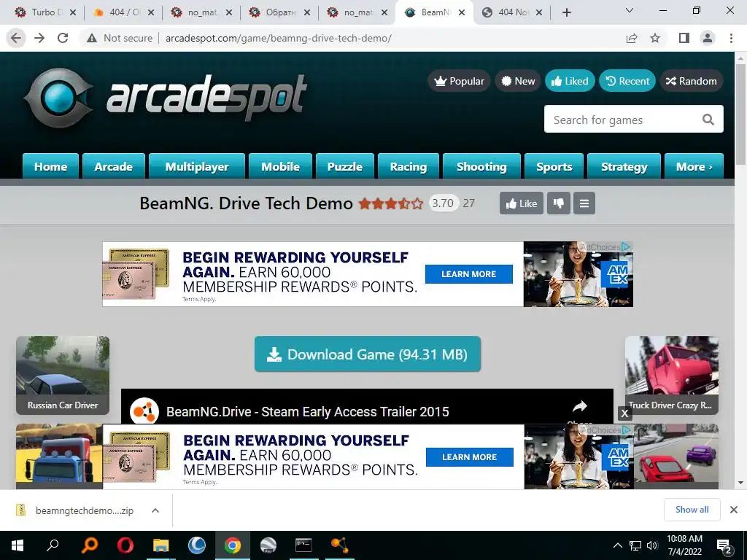Screen dimensions: 747x560
Task: Open a new browser tab
Action: coord(566,12)
